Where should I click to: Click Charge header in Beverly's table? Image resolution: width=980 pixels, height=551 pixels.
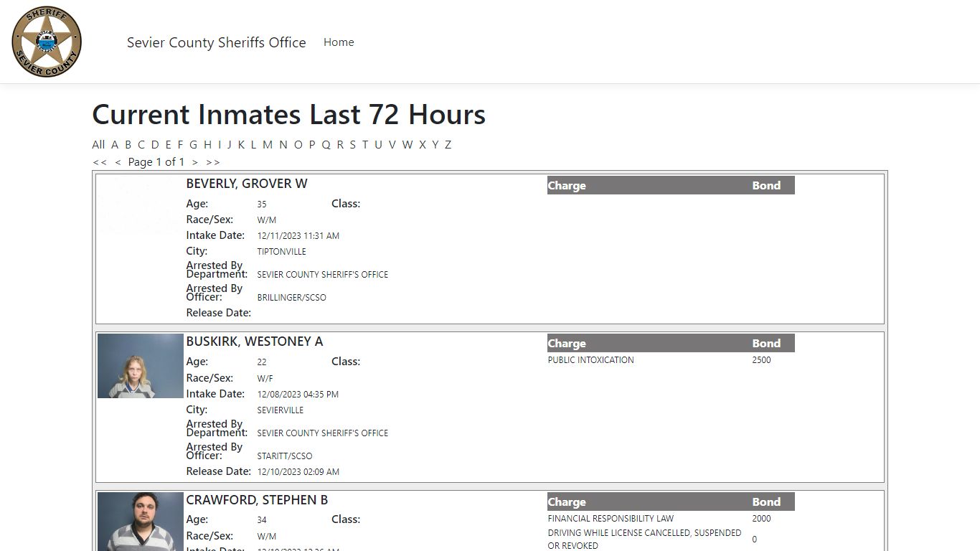click(x=567, y=186)
